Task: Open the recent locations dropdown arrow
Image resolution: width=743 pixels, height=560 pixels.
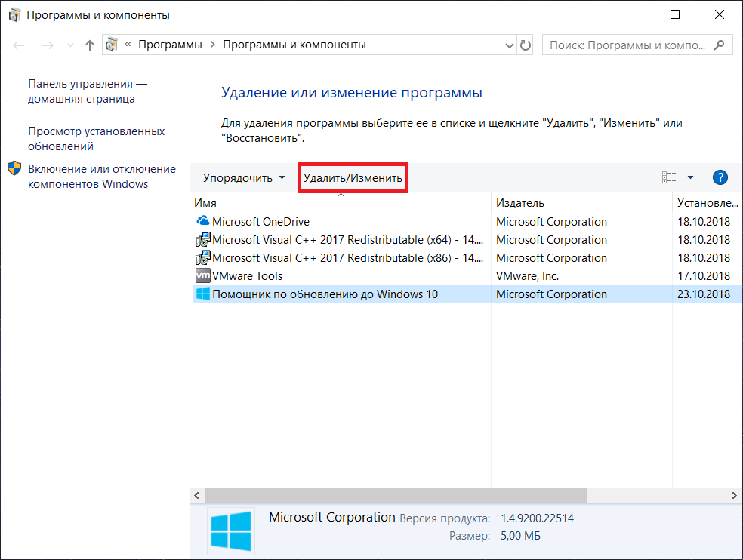Action: 71,45
